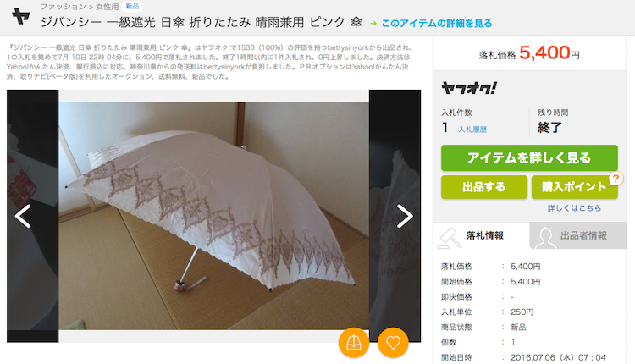The width and height of the screenshot is (635, 364).
Task: Click the person icon on 出品者情報 tab
Action: pyautogui.click(x=544, y=237)
